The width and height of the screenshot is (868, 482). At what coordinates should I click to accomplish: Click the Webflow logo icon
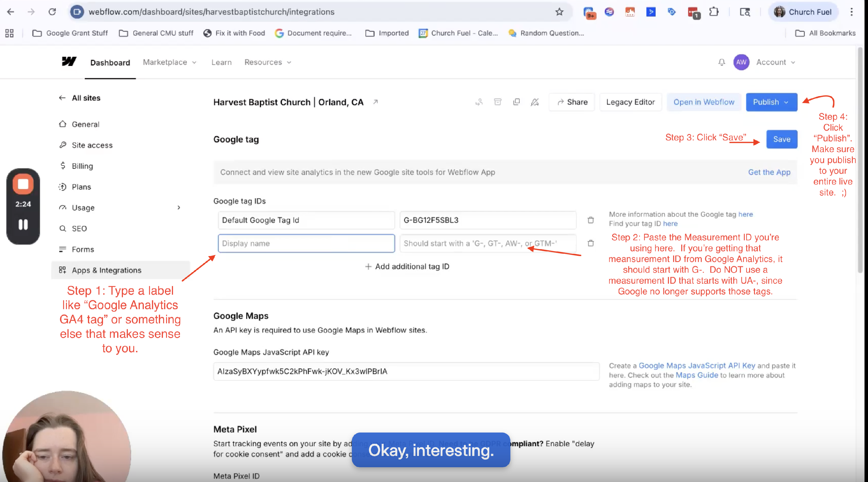69,62
